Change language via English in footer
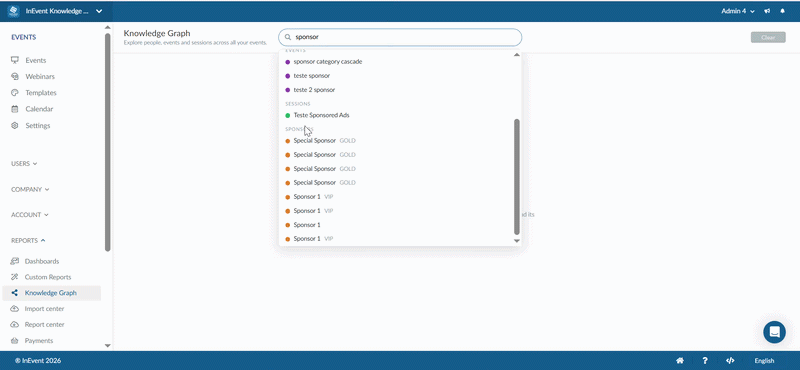The width and height of the screenshot is (800, 370). tap(764, 361)
